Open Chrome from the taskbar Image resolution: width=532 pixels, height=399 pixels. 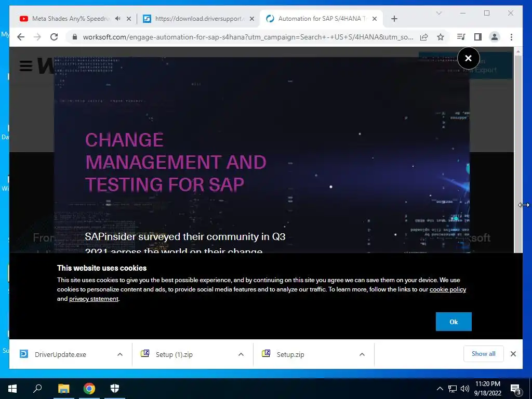coord(89,389)
